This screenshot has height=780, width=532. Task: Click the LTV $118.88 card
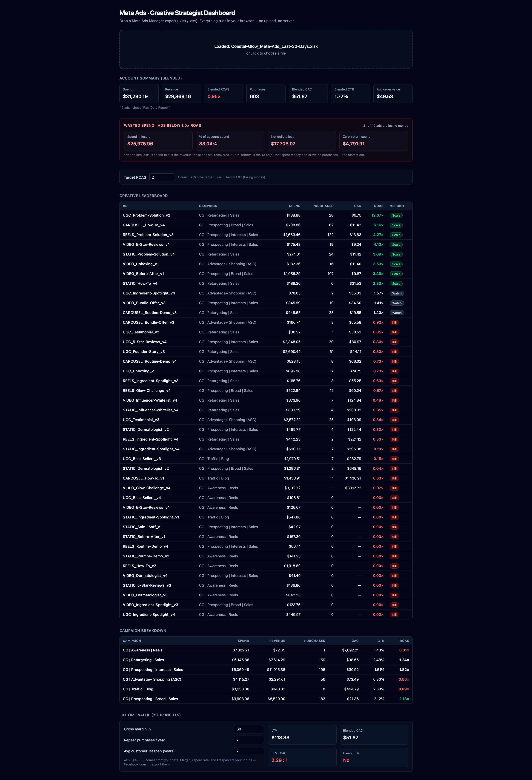(302, 735)
